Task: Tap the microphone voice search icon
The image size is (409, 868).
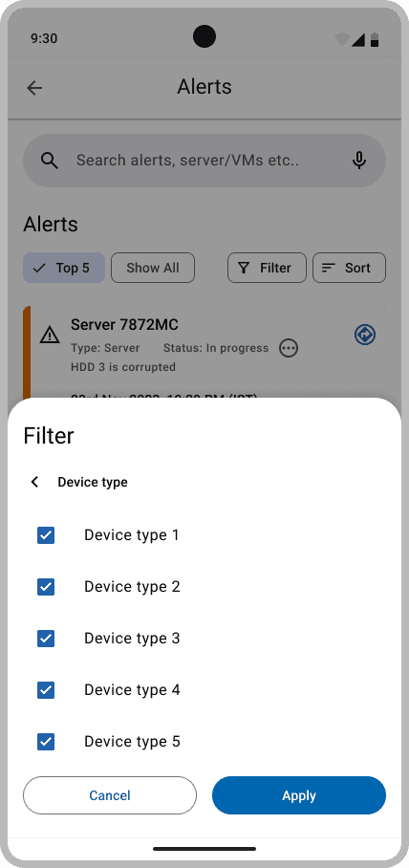Action: click(359, 161)
